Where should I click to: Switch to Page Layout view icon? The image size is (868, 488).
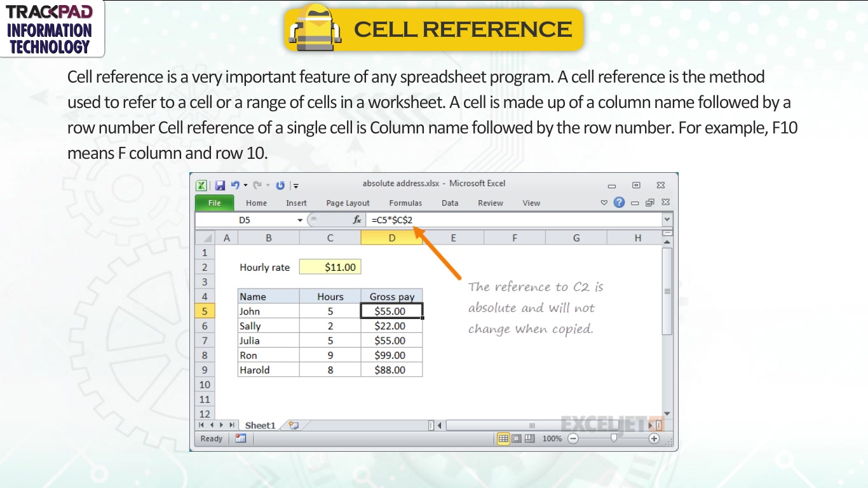tap(517, 438)
